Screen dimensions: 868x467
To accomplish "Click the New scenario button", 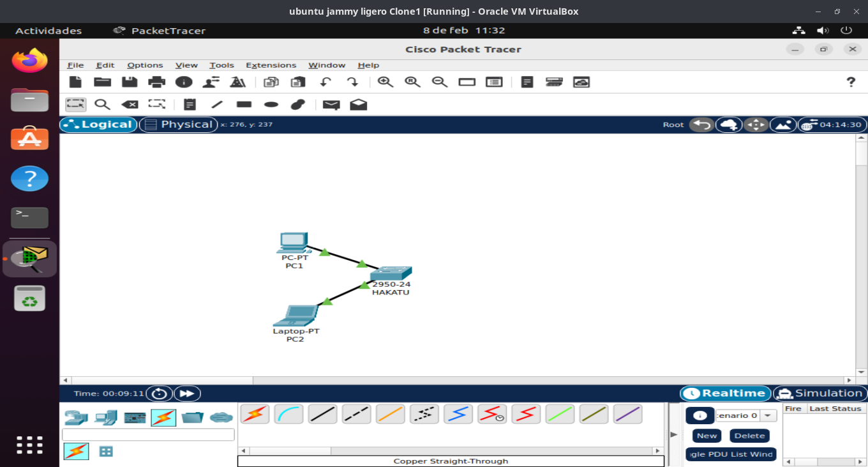I will pos(707,436).
